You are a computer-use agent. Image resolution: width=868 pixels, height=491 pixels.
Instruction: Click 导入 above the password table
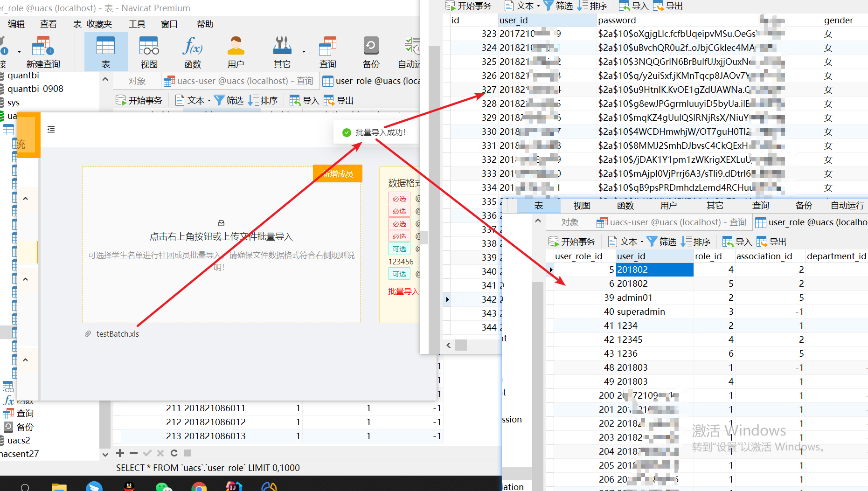click(633, 6)
